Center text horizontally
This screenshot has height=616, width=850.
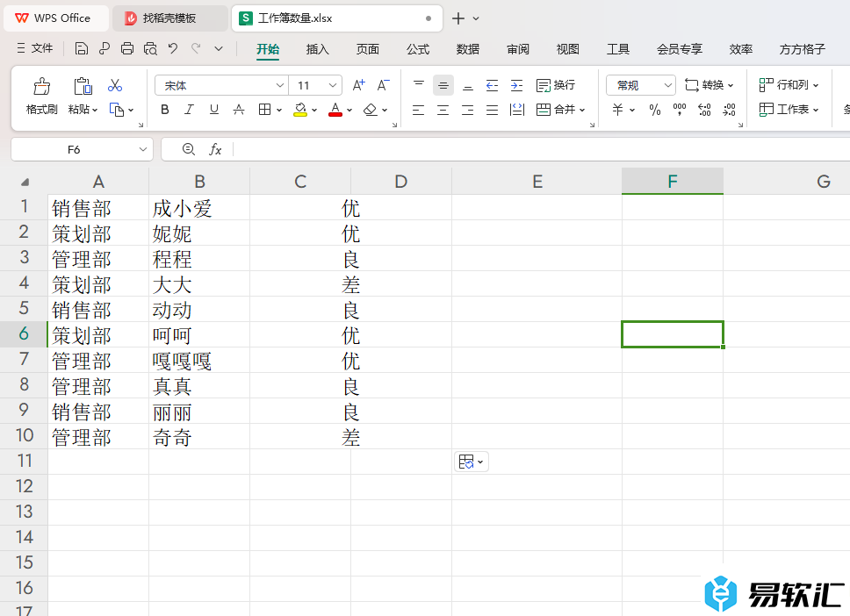coord(443,110)
